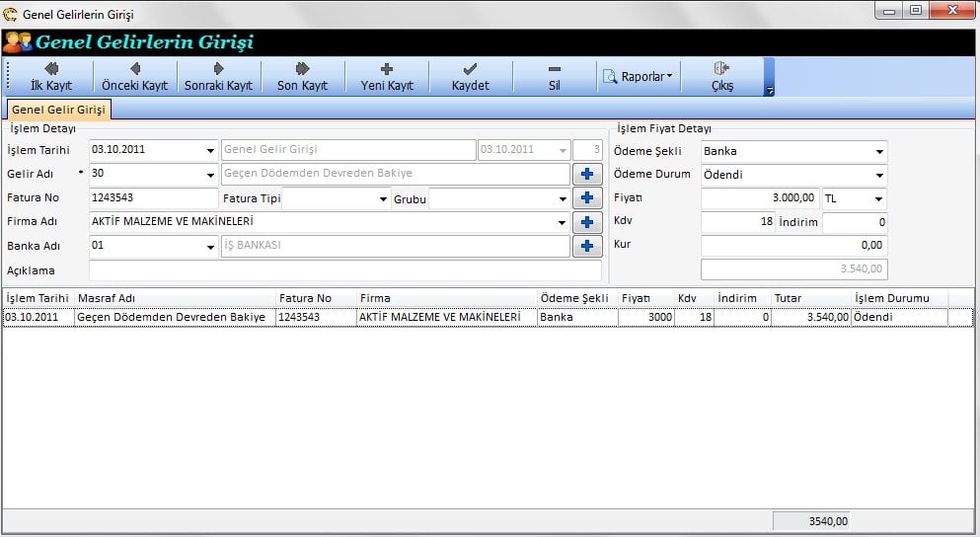Click plus button beside Gelir Adı field

pos(586,175)
